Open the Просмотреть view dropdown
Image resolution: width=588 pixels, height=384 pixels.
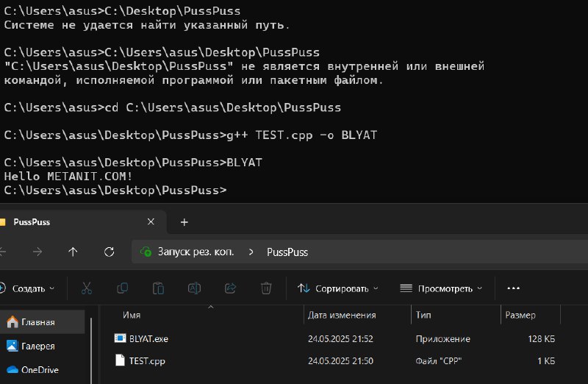pos(441,288)
